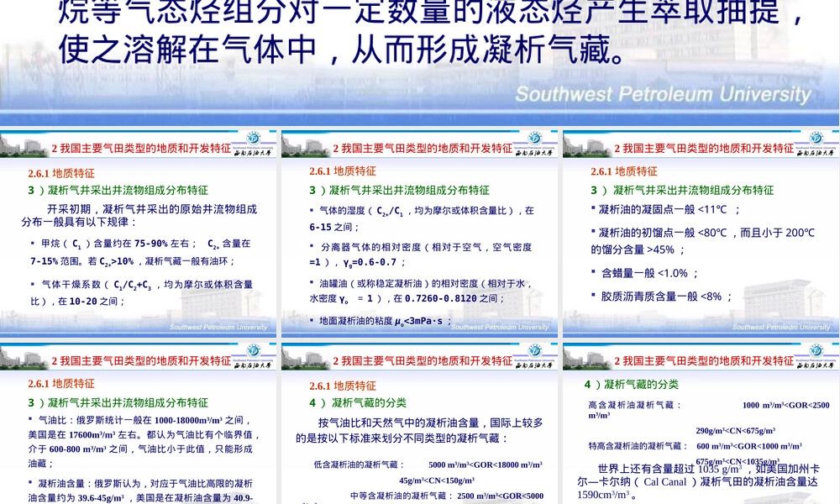Viewport: 840px width, 504px height.
Task: Click the bullet 凝析油的初馏点一般 <80℃
Action: [x=703, y=240]
